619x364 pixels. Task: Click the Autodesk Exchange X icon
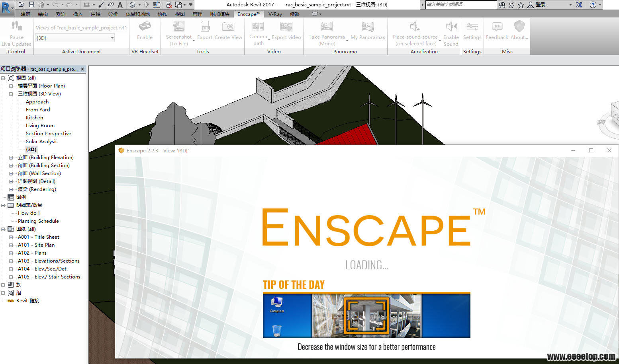(x=579, y=5)
